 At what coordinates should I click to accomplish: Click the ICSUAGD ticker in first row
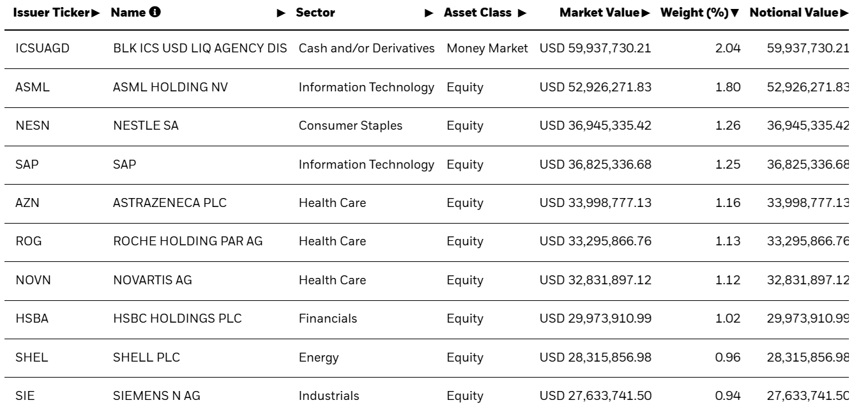pos(42,48)
